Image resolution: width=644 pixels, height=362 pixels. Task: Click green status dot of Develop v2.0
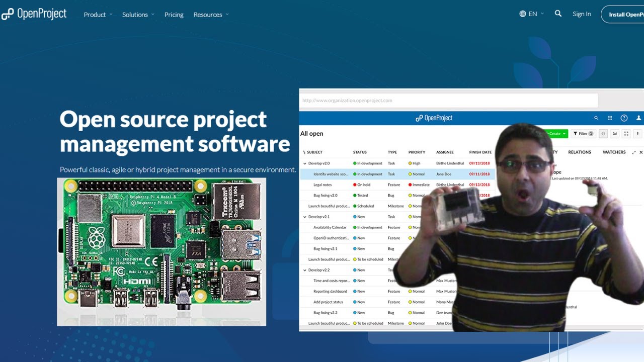click(x=355, y=163)
